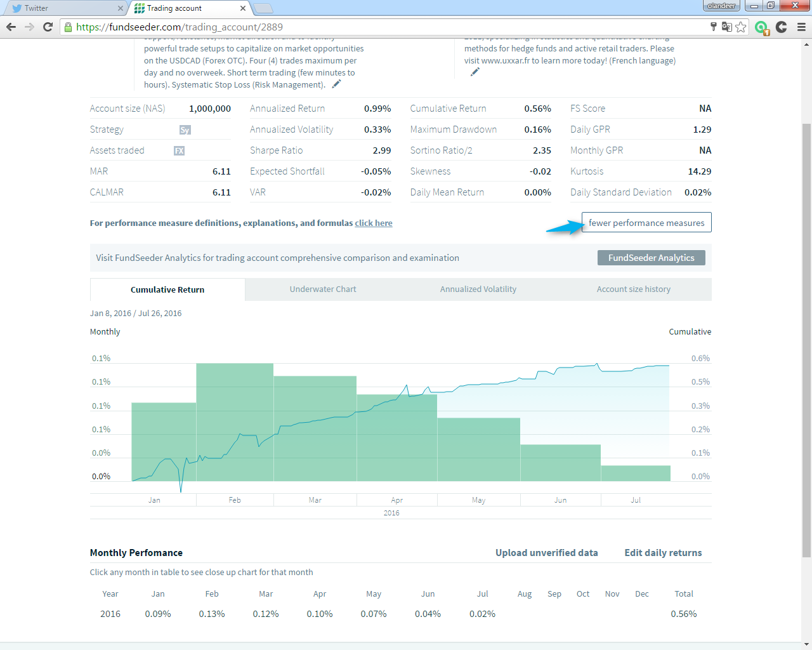Switch to the Underwater Chart tab

(323, 289)
